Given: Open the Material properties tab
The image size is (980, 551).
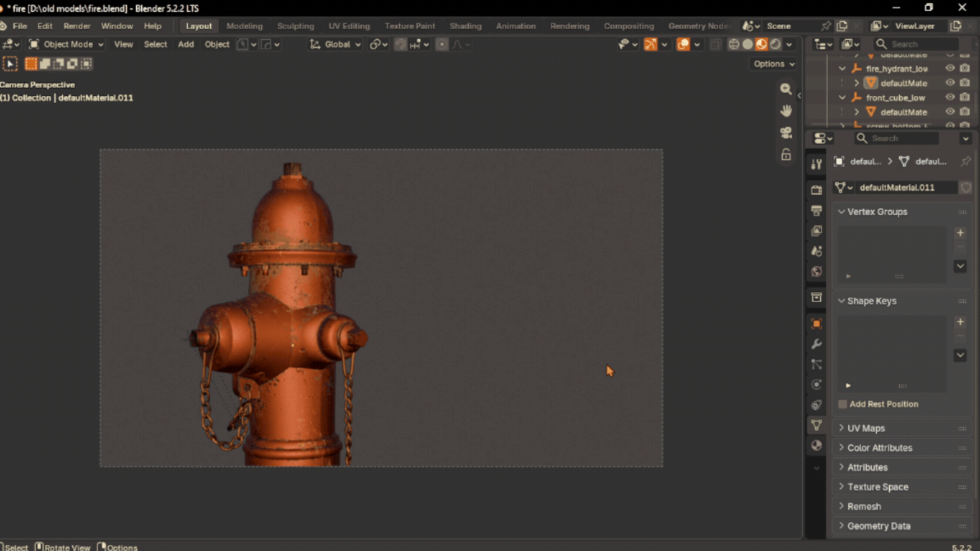Looking at the screenshot, I should [817, 446].
